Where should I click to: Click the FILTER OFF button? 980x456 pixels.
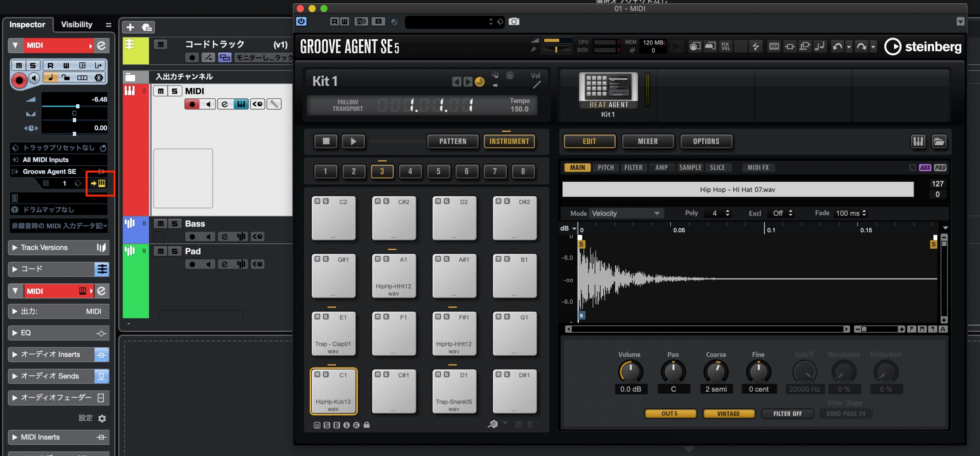[787, 414]
